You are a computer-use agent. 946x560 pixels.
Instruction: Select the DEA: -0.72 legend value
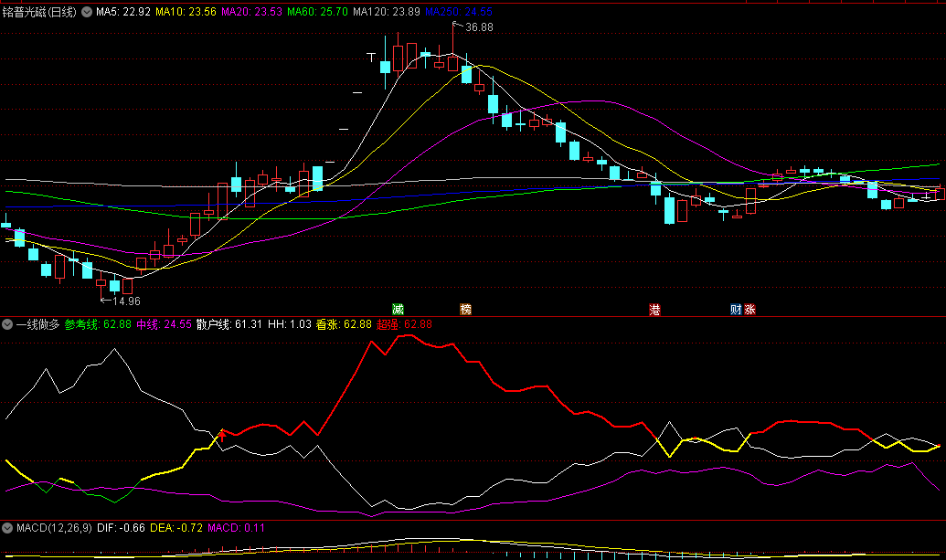(176, 528)
